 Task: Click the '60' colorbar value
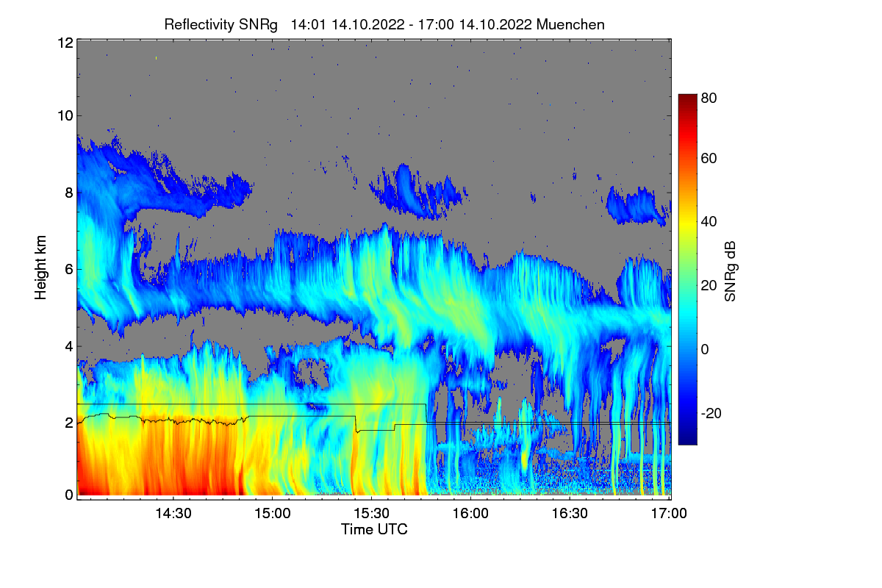(709, 158)
